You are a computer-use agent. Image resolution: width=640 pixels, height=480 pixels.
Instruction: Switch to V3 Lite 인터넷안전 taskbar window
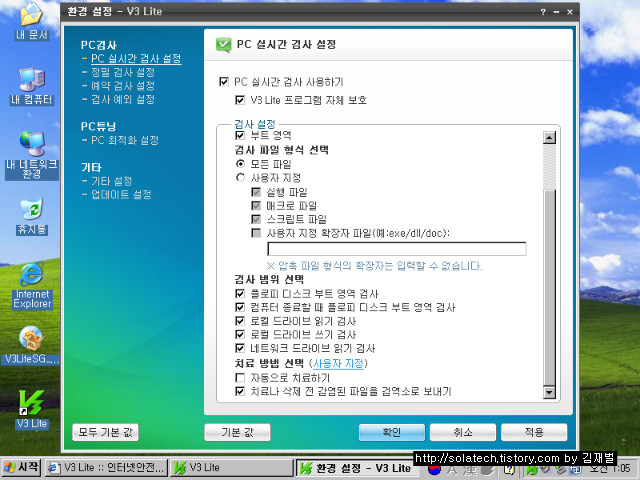tap(106, 468)
